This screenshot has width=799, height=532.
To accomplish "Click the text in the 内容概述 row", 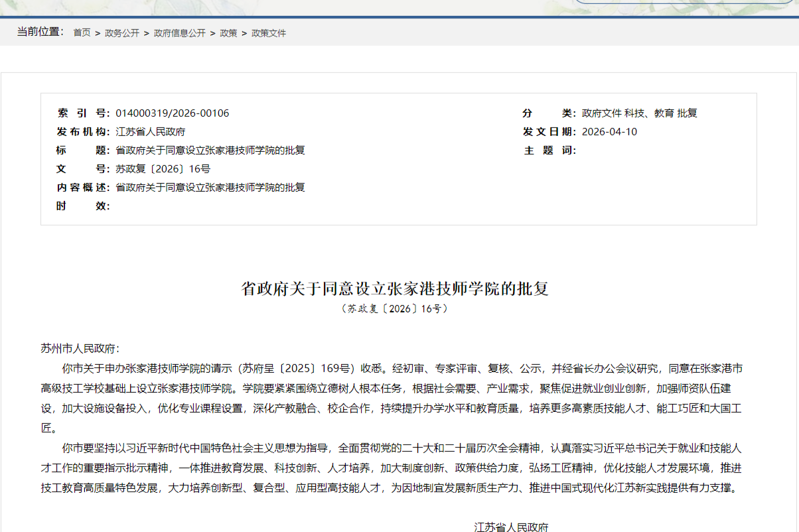I will [210, 187].
